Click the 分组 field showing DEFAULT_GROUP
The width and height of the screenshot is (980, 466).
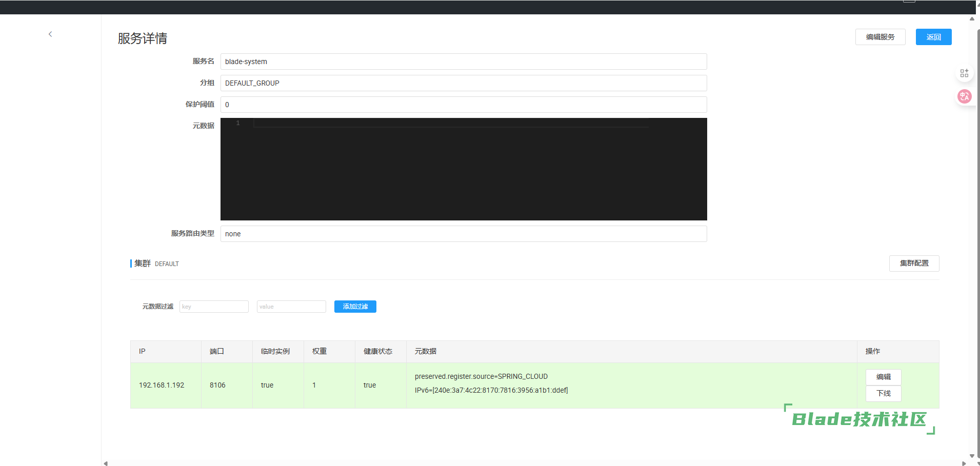[x=463, y=83]
